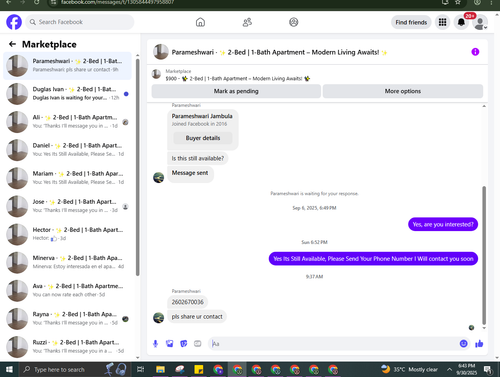
Task: Open the Jose conversation
Action: click(x=67, y=206)
